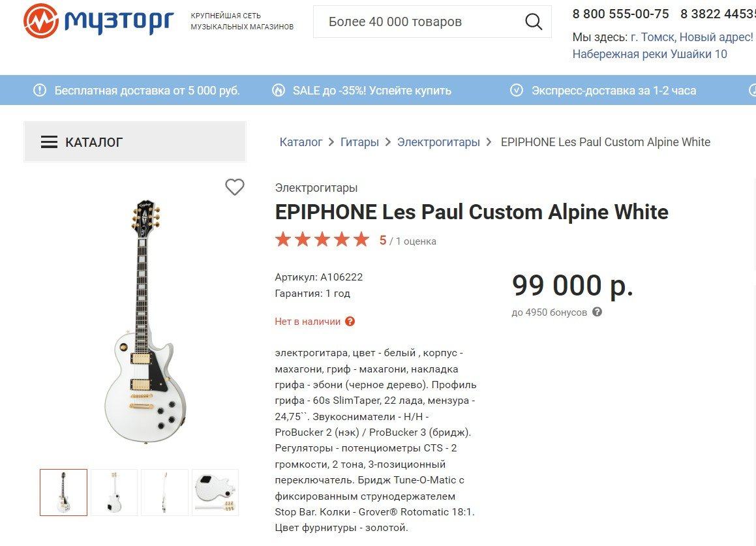
Task: Click question mark beside out-of-stock label
Action: pos(350,322)
